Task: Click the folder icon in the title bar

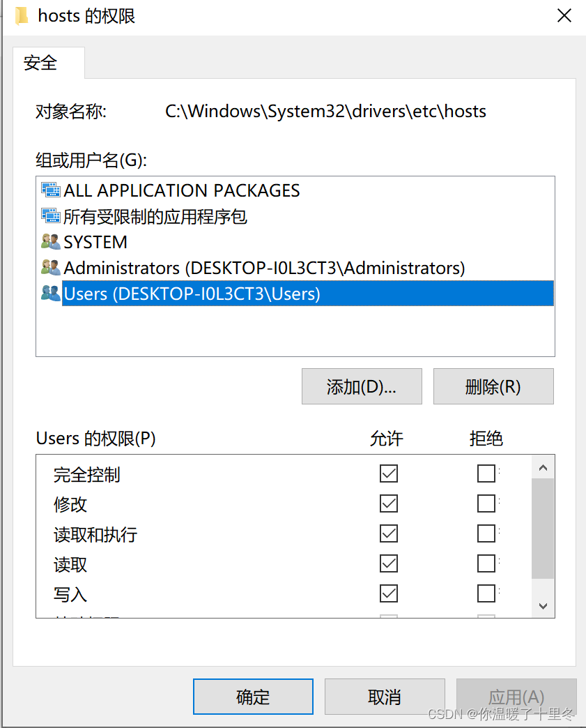Action: pyautogui.click(x=21, y=15)
